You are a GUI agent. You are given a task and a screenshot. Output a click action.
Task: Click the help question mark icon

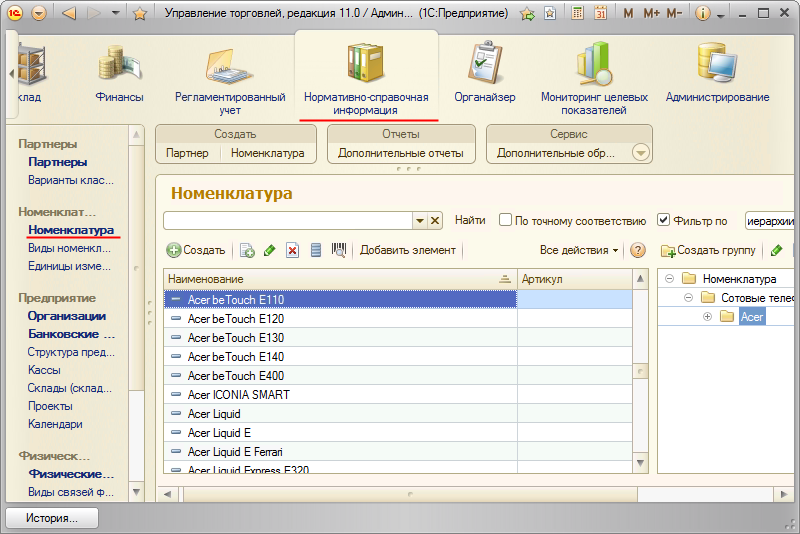pos(638,250)
